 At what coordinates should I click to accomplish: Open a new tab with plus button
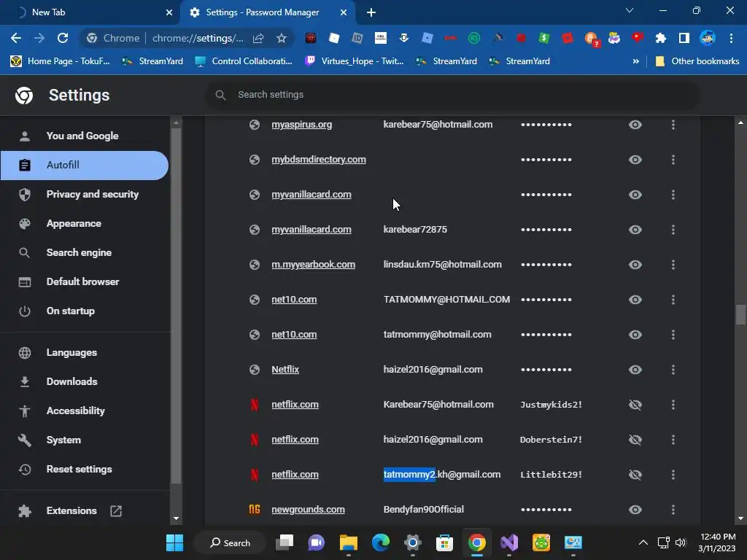(371, 12)
